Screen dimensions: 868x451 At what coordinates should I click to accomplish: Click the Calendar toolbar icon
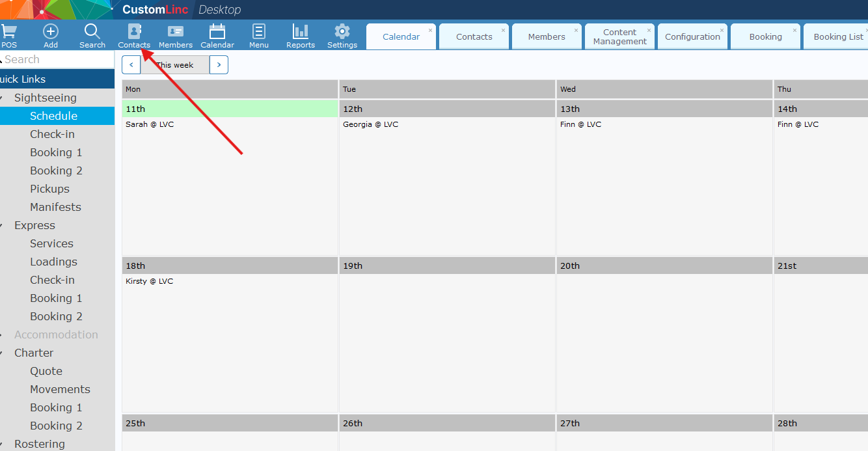pyautogui.click(x=217, y=35)
